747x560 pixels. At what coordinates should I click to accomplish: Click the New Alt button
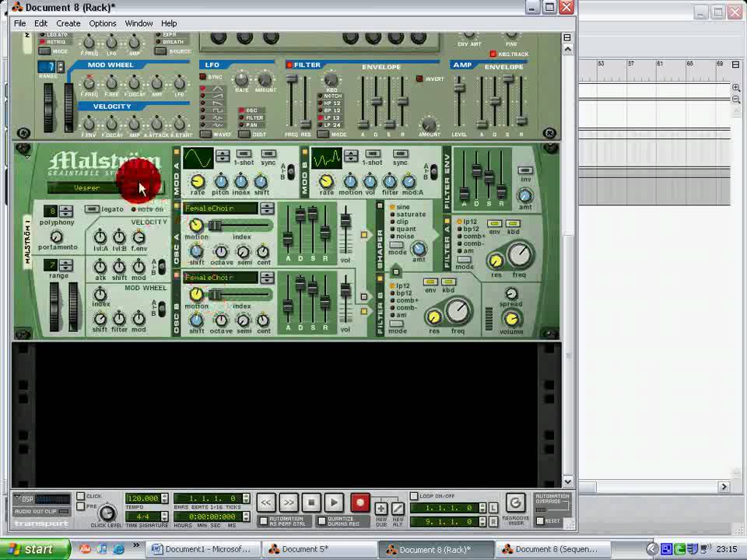pos(398,509)
